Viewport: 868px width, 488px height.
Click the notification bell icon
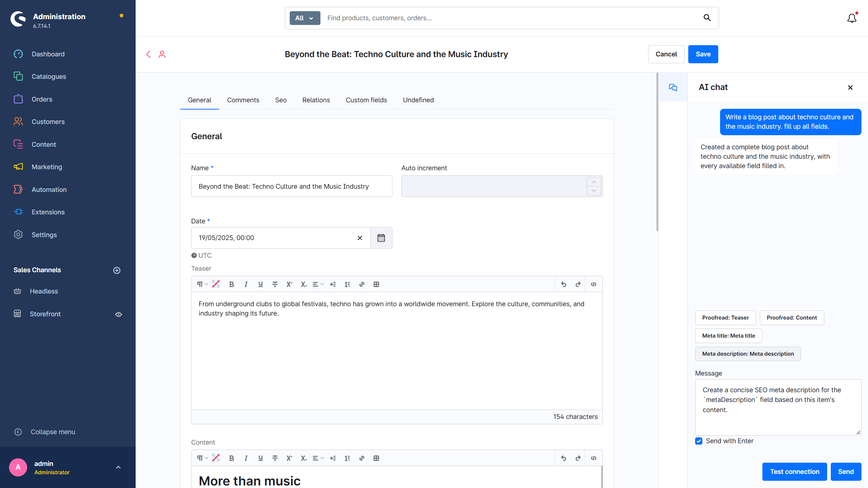pos(852,18)
